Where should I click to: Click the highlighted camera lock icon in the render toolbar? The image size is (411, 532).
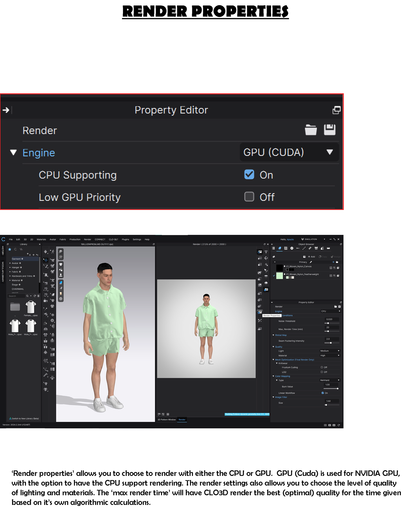tap(266, 289)
